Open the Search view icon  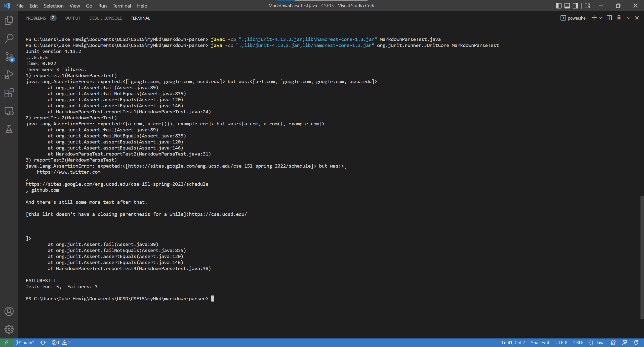(x=9, y=38)
